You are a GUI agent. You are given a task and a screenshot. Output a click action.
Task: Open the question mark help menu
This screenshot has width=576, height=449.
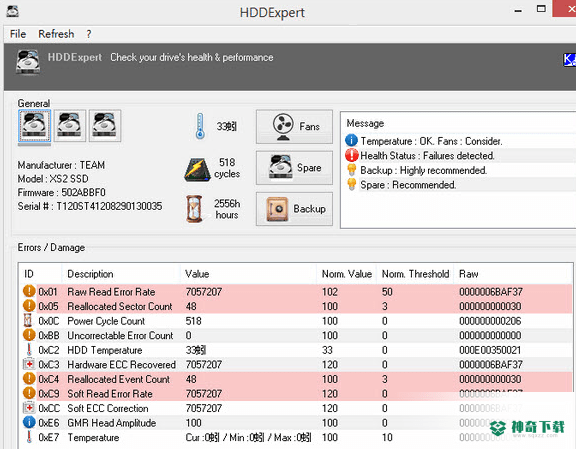(x=89, y=34)
